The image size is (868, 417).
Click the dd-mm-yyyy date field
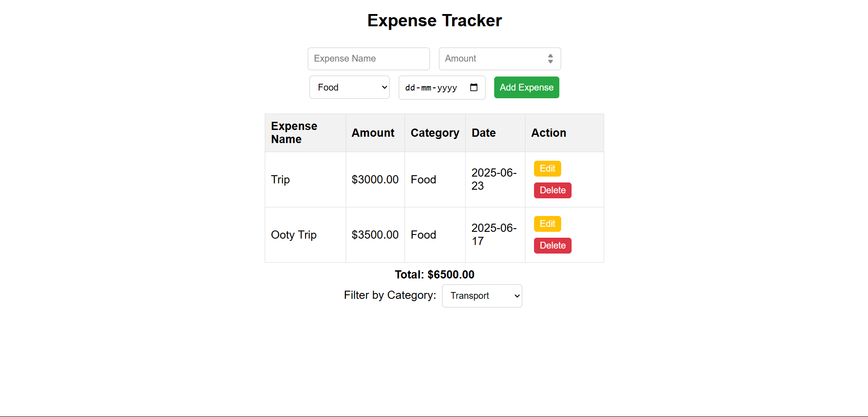click(x=442, y=87)
